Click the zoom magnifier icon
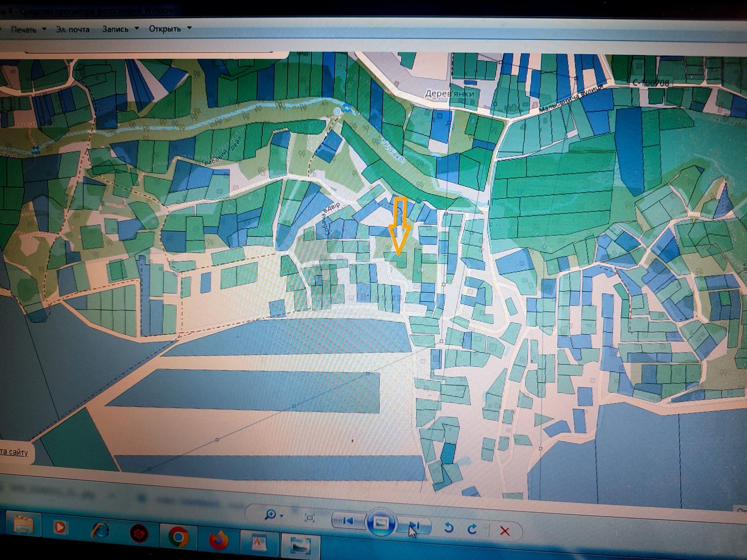This screenshot has height=560, width=747. coord(270,515)
